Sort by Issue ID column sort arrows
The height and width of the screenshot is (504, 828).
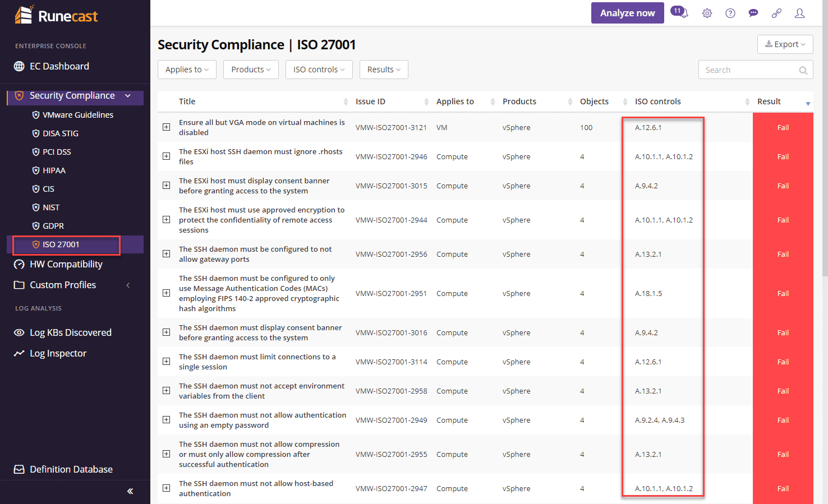(426, 101)
